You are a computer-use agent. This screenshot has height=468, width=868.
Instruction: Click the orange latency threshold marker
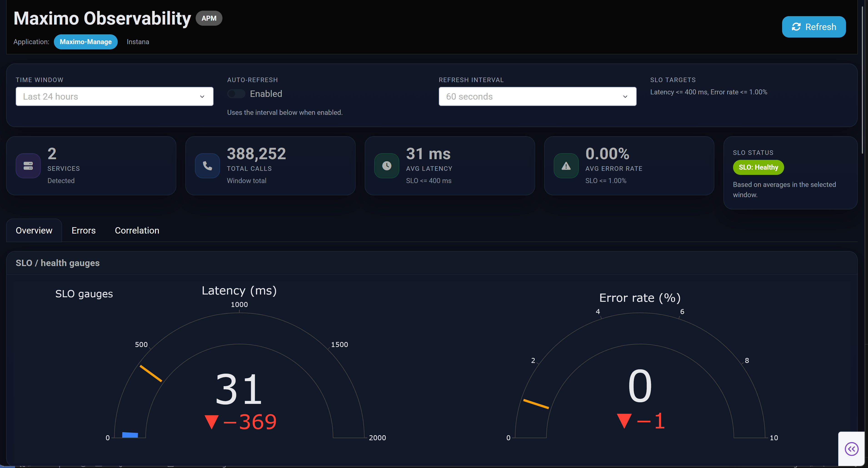click(151, 373)
